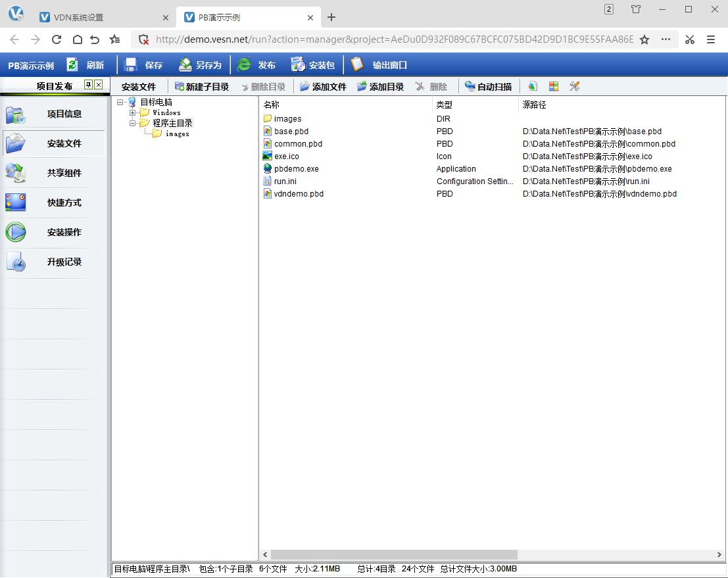Click the 刷新 refresh icon
This screenshot has width=728, height=578.
tap(73, 64)
